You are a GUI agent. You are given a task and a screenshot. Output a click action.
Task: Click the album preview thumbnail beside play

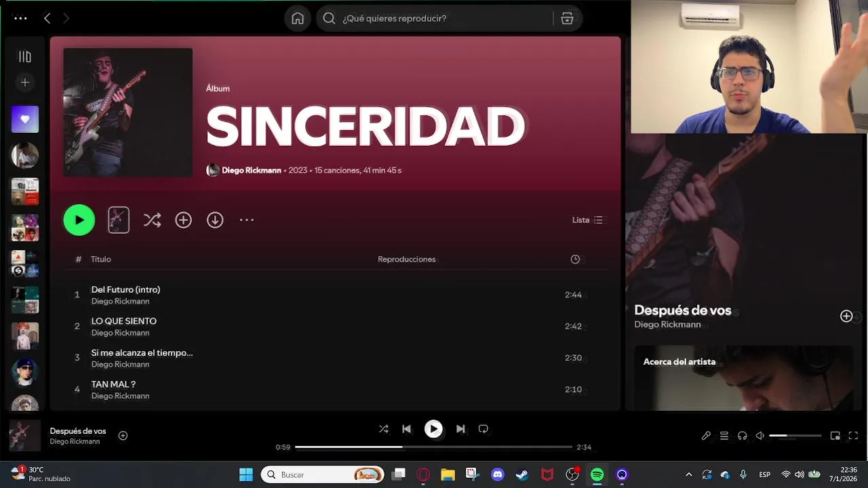coord(119,220)
